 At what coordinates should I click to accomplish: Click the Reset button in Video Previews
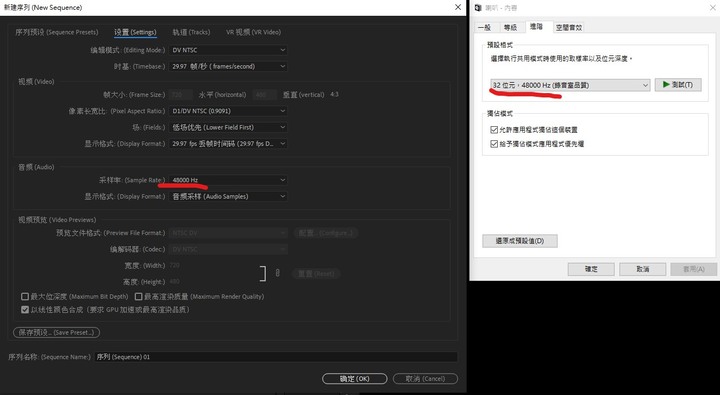[316, 274]
